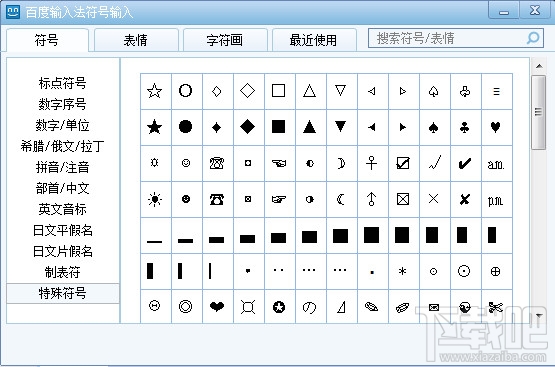
Task: Pick the square root check symbol √
Action: pyautogui.click(x=434, y=163)
